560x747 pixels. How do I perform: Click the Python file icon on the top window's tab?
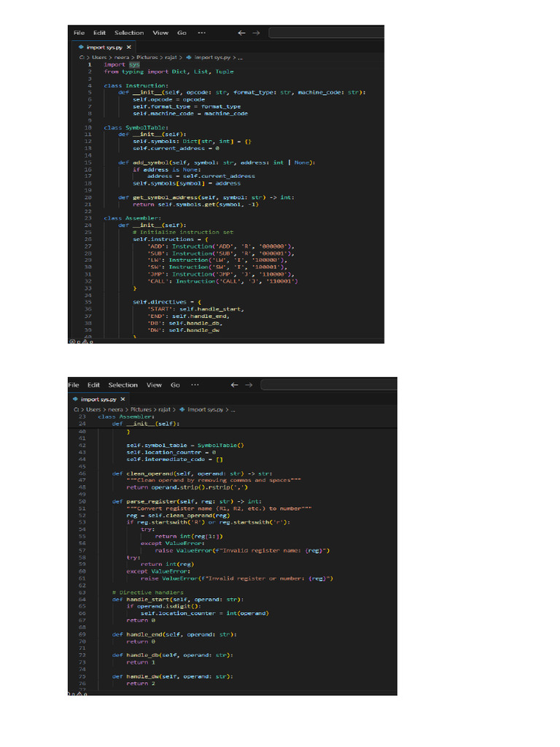click(x=81, y=47)
